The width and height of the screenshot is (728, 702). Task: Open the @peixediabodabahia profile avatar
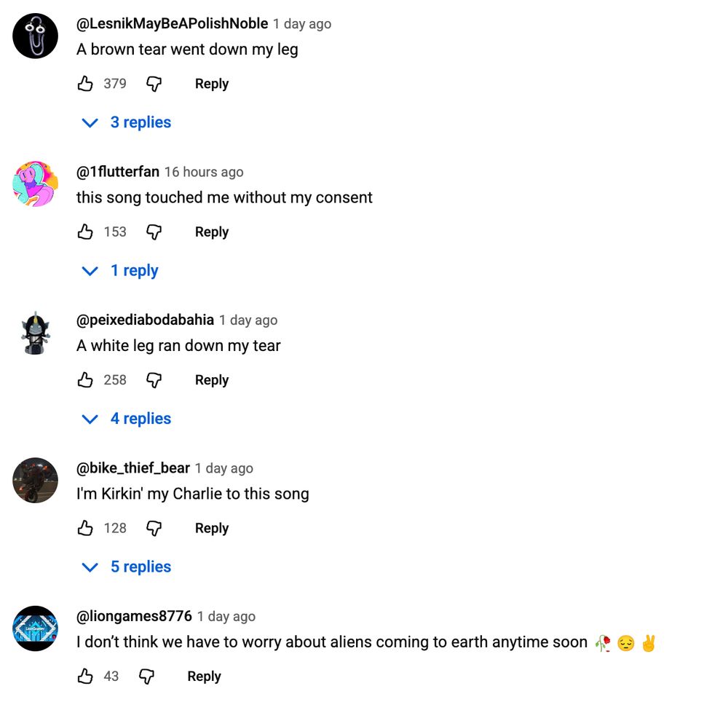pyautogui.click(x=35, y=333)
